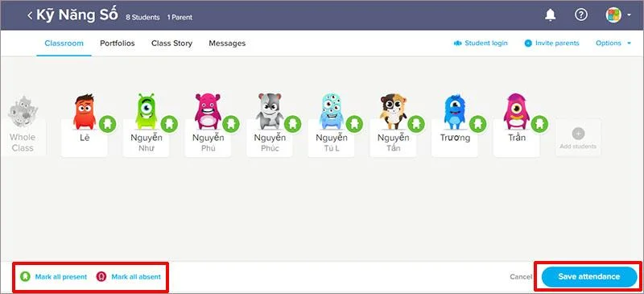The image size is (644, 294).
Task: Toggle attendance badge for Nguyễn Tấn
Action: [416, 124]
